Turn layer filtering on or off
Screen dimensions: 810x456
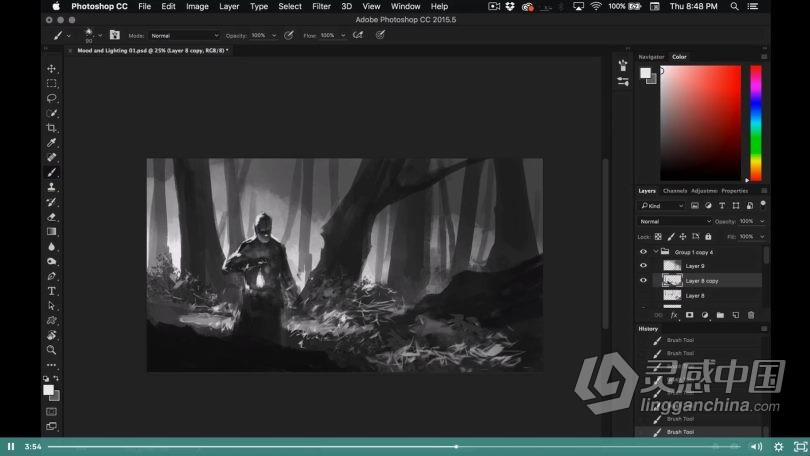(x=762, y=204)
